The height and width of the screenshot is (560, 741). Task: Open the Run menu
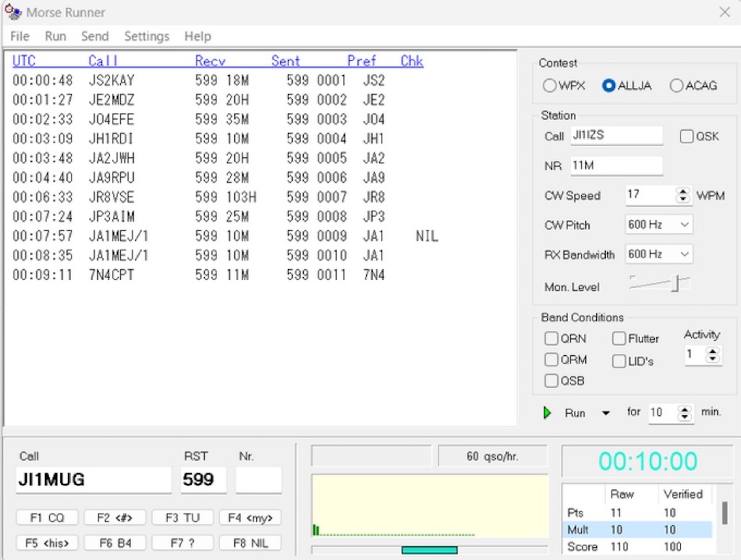55,36
